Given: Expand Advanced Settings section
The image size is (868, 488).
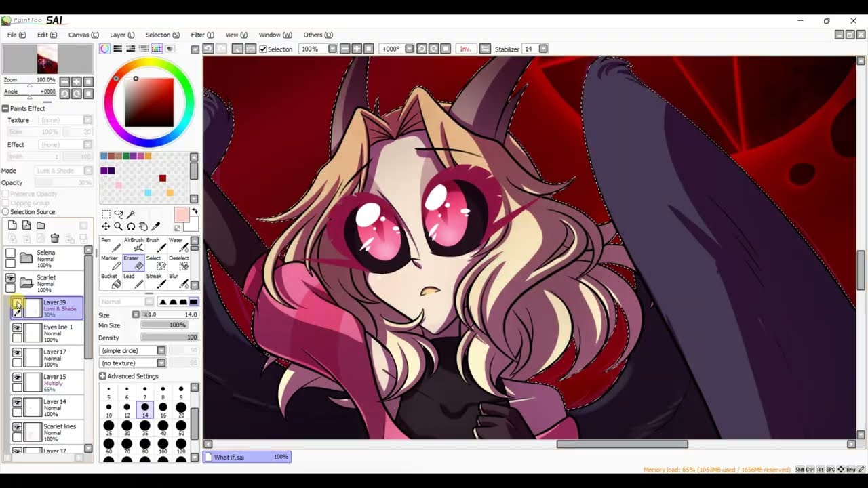Looking at the screenshot, I should point(103,376).
